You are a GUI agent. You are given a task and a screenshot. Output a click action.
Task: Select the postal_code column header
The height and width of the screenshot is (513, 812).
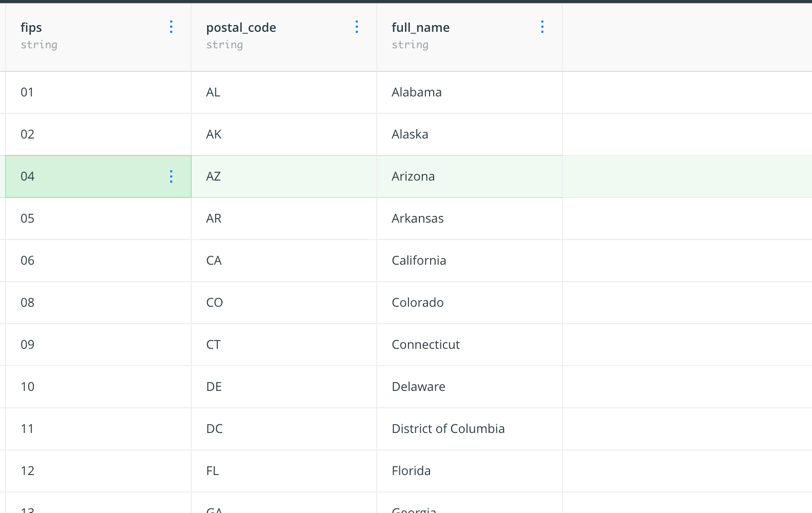[x=284, y=37]
